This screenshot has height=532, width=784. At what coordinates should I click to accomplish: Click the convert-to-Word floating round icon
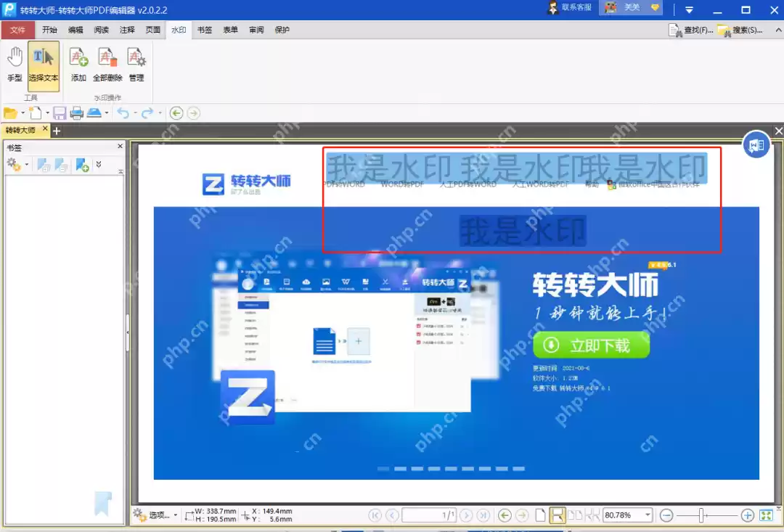tap(756, 145)
